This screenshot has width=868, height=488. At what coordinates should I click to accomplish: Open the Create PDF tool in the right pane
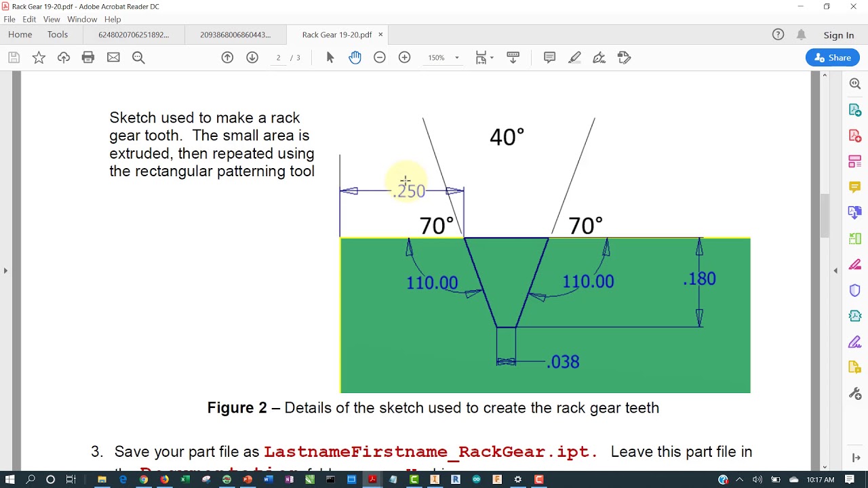(855, 136)
